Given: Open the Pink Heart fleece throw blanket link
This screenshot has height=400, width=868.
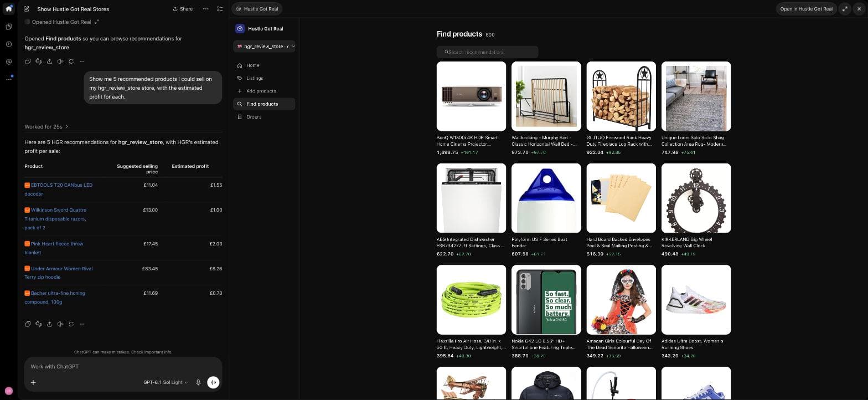Looking at the screenshot, I should click(54, 248).
